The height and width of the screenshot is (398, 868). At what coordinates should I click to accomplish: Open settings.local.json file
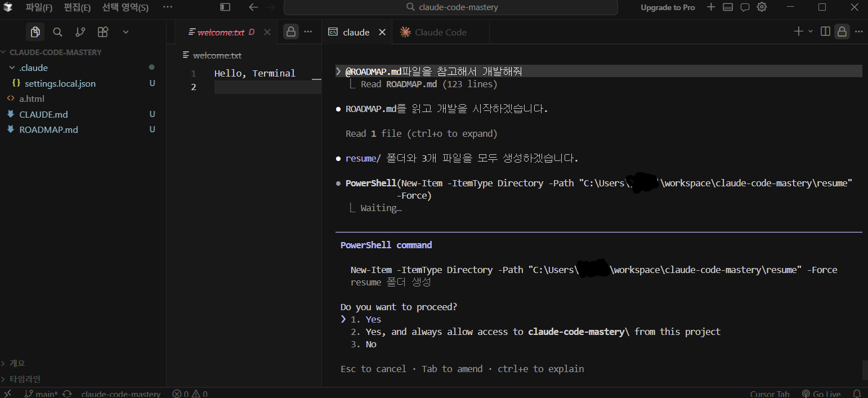pos(83,83)
